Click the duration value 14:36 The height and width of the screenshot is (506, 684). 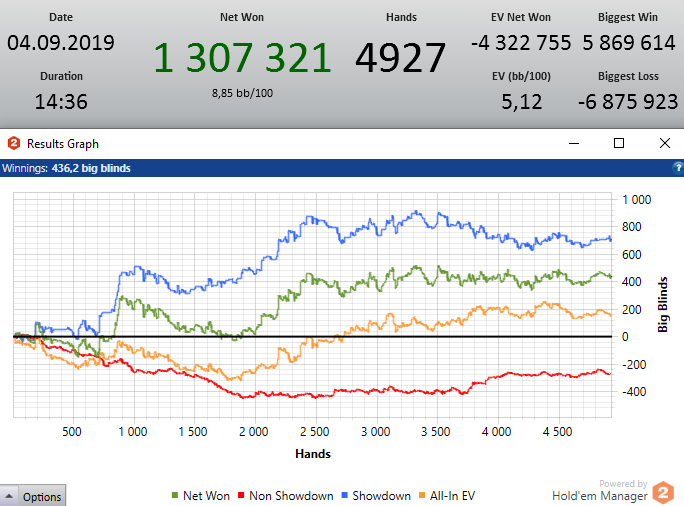coord(61,102)
